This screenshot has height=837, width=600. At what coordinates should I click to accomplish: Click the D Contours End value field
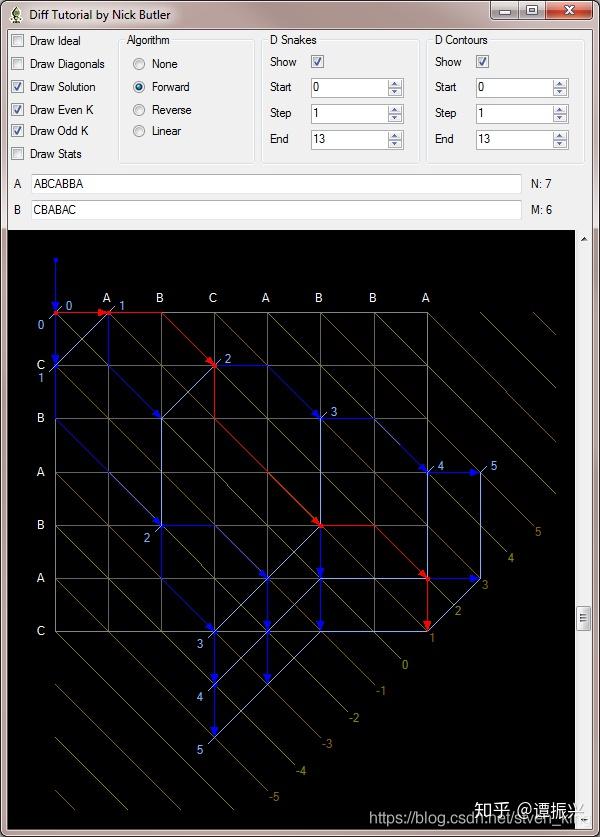(x=514, y=139)
